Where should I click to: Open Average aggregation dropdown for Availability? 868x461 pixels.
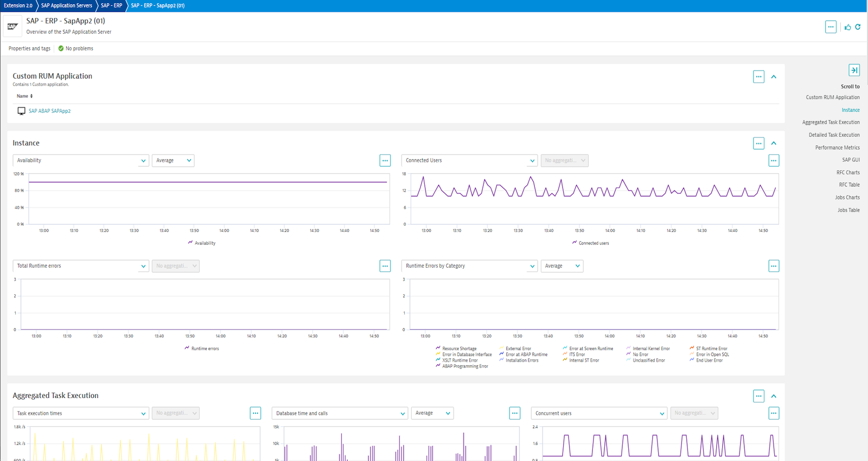tap(173, 161)
